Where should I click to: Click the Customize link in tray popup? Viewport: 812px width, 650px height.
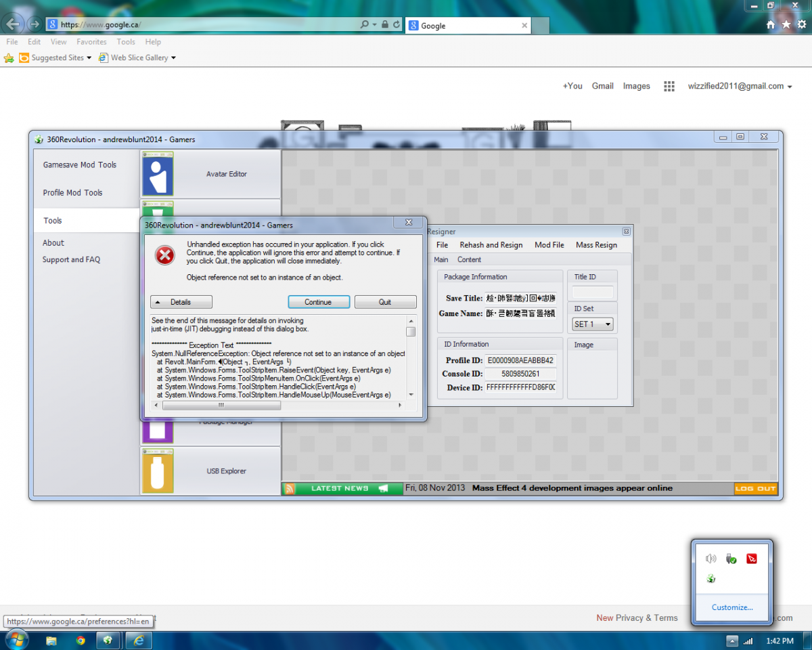coord(731,607)
